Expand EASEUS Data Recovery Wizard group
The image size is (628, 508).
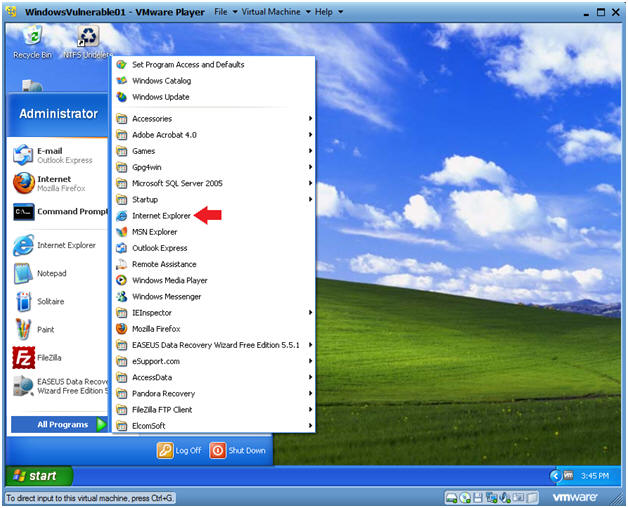214,345
